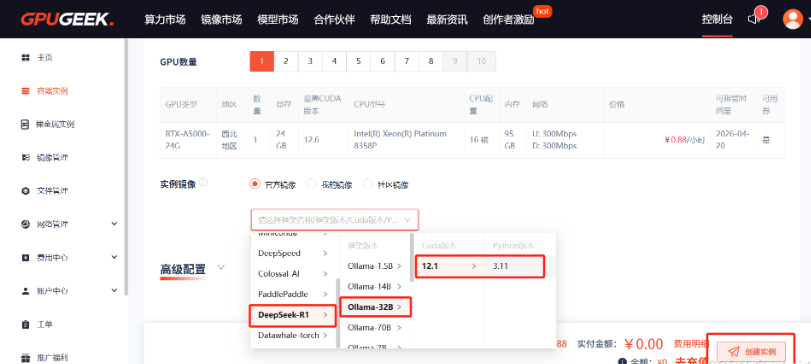The image size is (811, 364).
Task: Open 帮助文档 in the top navigation
Action: coord(391,20)
